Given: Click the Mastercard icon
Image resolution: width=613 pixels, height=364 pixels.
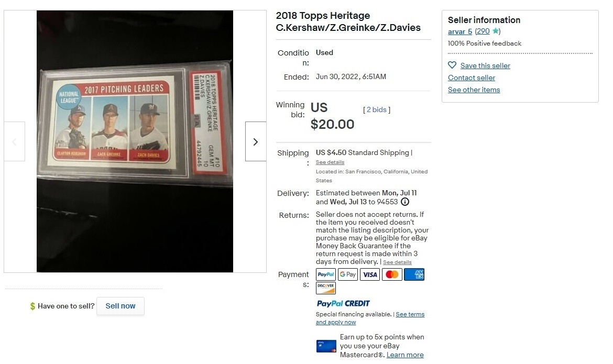Looking at the screenshot, I should (x=392, y=274).
